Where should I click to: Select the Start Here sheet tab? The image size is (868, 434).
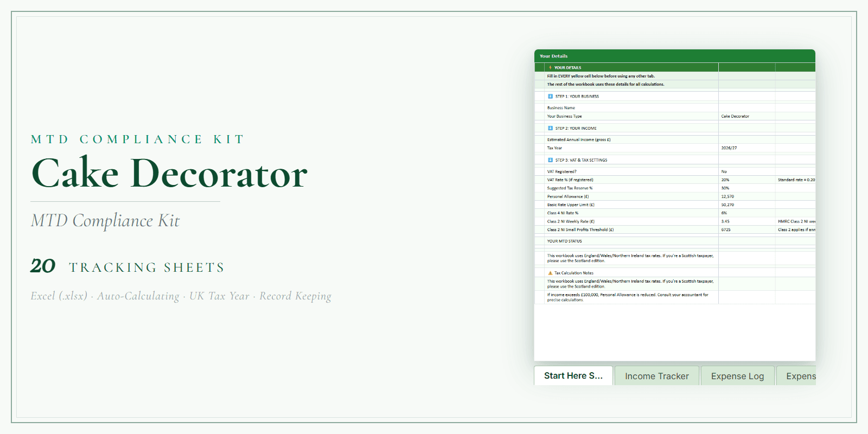[x=573, y=375]
